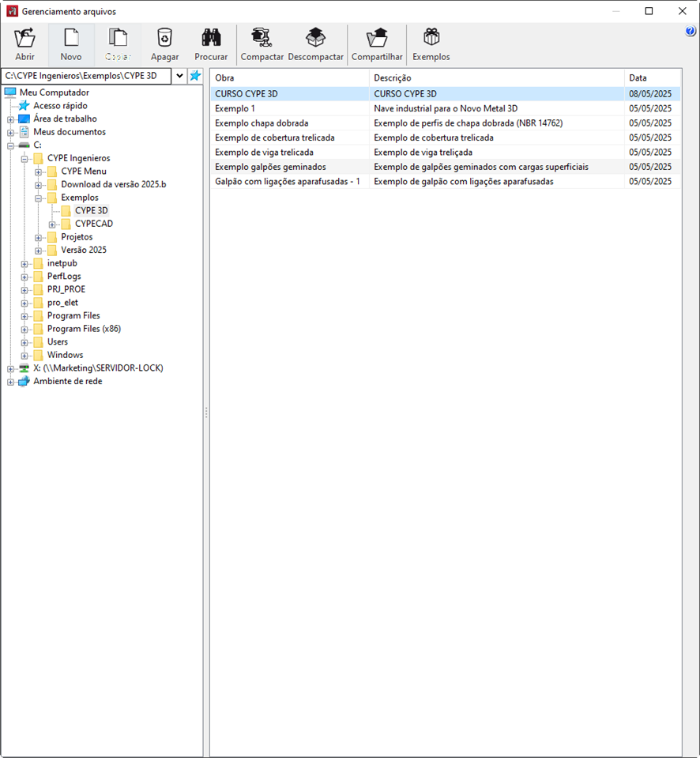Expand the Download da versão 2025.b node
The width and height of the screenshot is (700, 758).
click(x=38, y=185)
